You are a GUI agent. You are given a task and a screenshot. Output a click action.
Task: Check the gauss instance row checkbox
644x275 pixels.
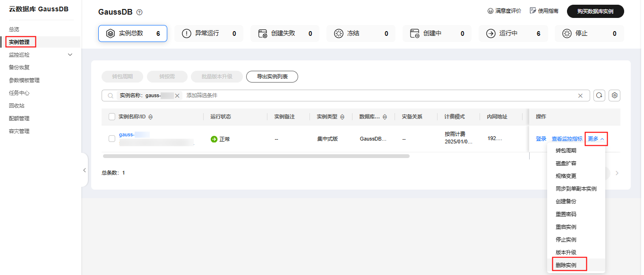[x=112, y=139]
